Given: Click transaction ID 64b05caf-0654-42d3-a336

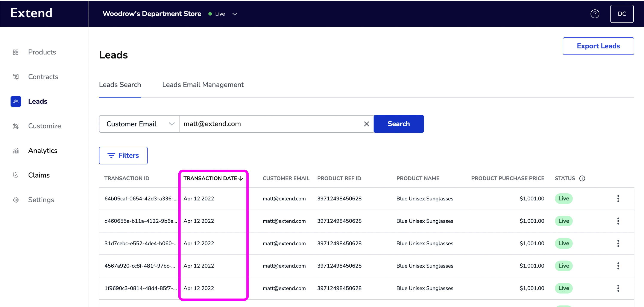Looking at the screenshot, I should 141,199.
